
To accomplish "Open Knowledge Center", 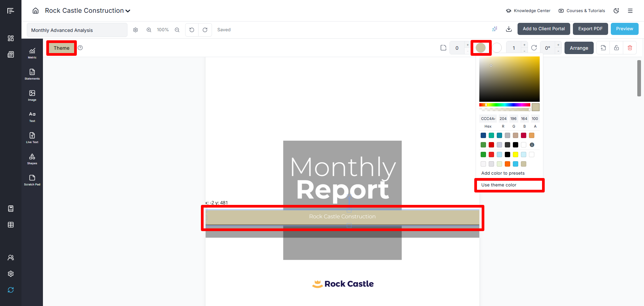I will [528, 11].
